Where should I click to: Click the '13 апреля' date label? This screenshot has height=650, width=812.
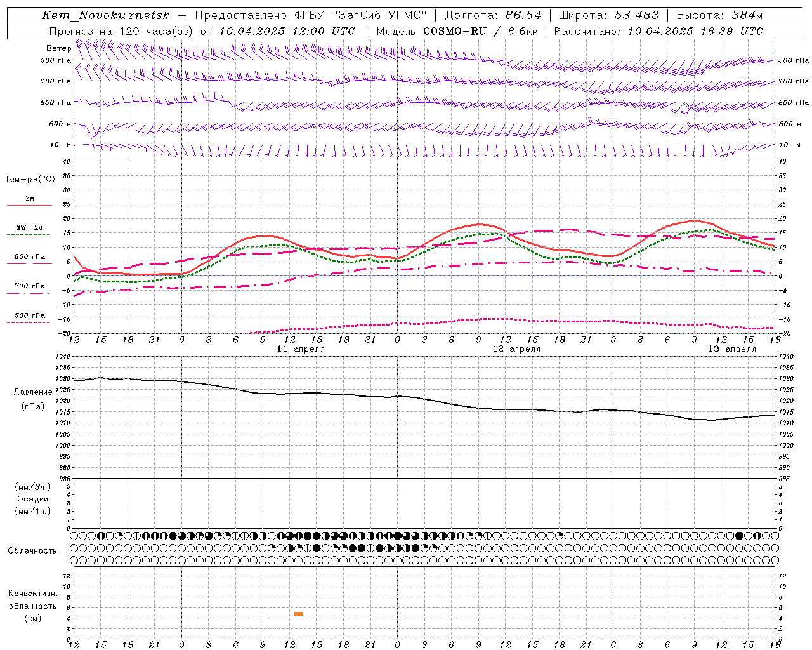pos(732,349)
